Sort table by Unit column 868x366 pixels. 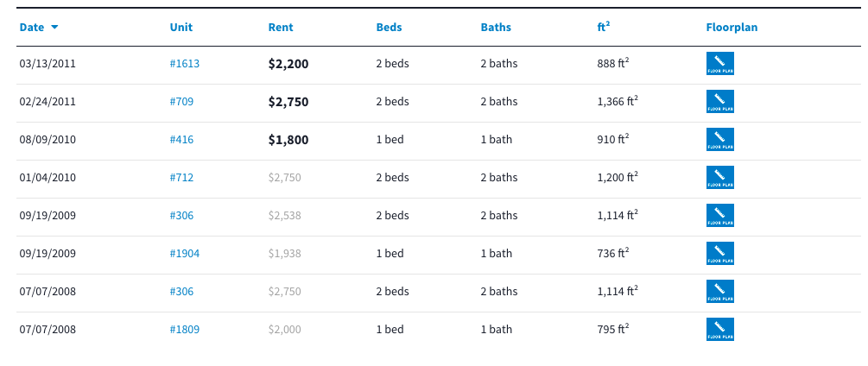tap(181, 28)
